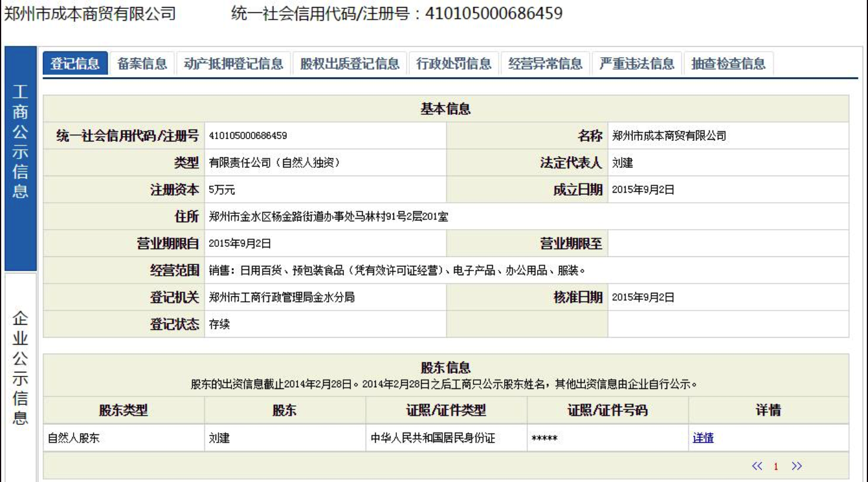Image resolution: width=868 pixels, height=482 pixels.
Task: Click the 营业期限至 label
Action: pyautogui.click(x=571, y=243)
